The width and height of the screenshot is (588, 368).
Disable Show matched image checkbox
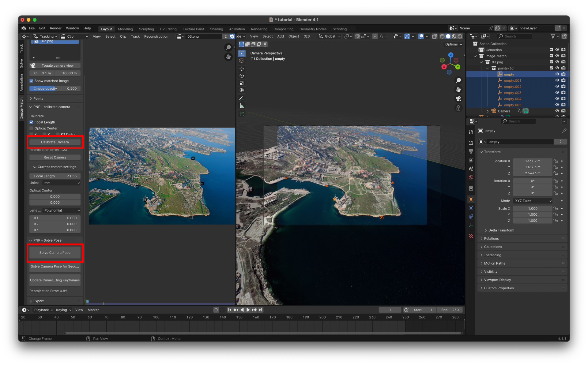(x=31, y=81)
